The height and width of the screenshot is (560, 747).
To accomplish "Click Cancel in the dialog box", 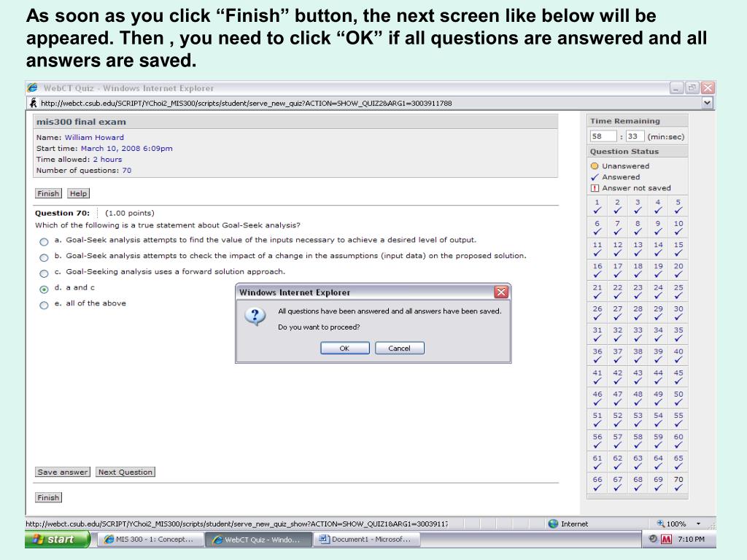I will pos(399,348).
